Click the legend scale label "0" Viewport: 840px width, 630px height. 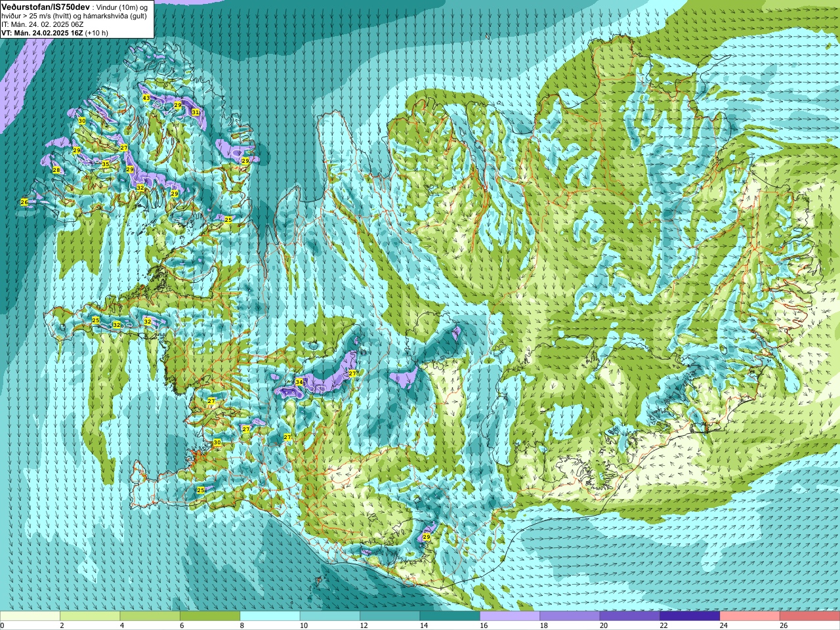(x=3, y=625)
